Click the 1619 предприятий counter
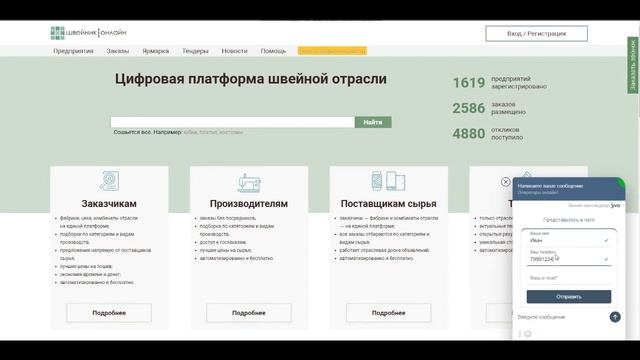 pos(500,82)
